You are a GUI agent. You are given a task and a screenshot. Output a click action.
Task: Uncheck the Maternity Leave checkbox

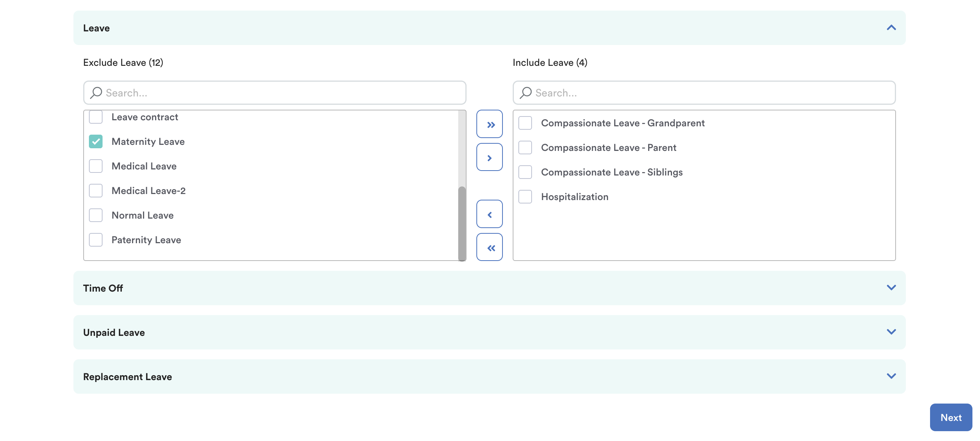click(96, 141)
